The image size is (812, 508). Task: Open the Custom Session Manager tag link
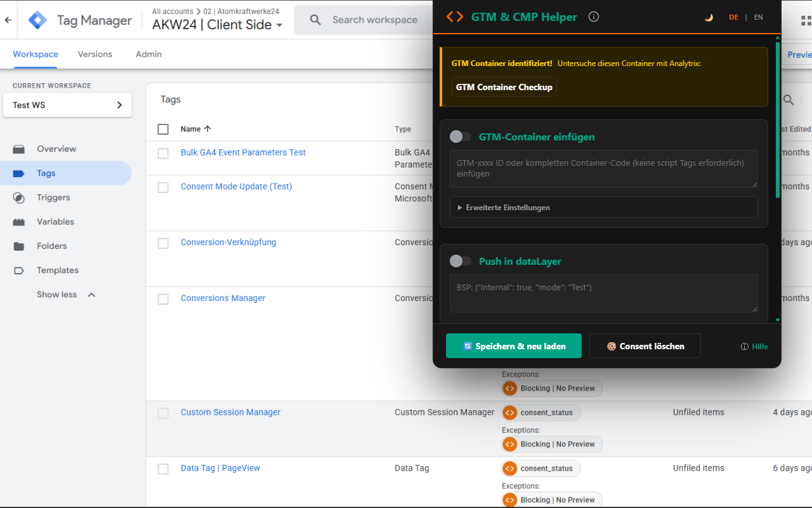click(x=231, y=413)
